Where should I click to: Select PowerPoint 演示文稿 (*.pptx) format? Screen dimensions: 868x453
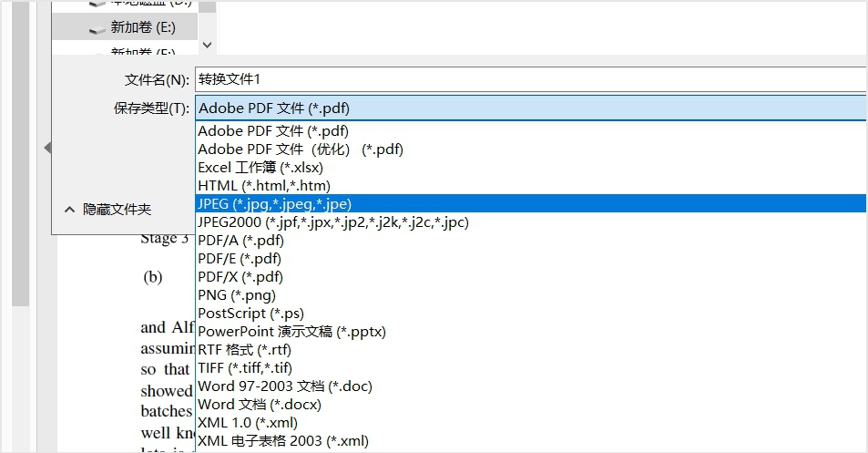point(531,332)
